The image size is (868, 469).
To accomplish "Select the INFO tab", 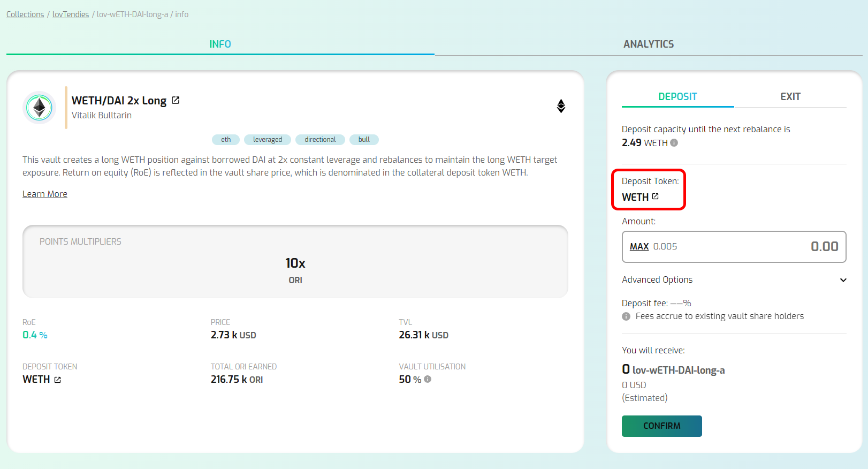I will point(220,44).
